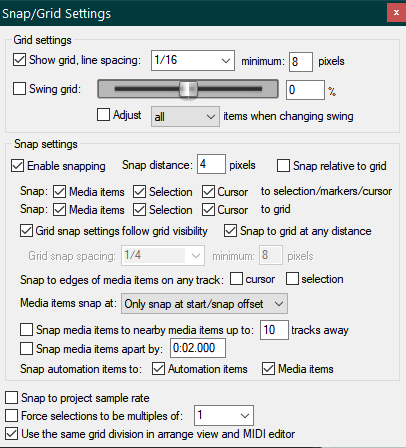
Task: Open the Media items snap at dropdown
Action: tap(204, 304)
